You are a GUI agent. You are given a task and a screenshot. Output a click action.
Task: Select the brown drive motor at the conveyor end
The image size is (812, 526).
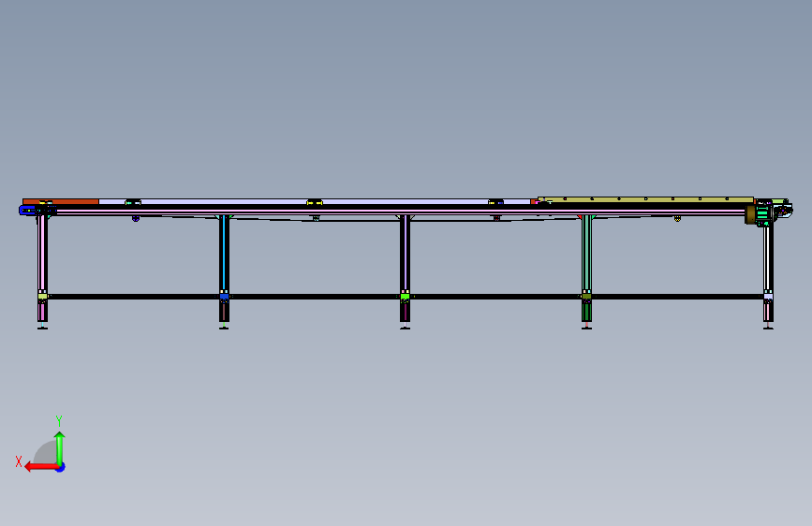[x=750, y=214]
